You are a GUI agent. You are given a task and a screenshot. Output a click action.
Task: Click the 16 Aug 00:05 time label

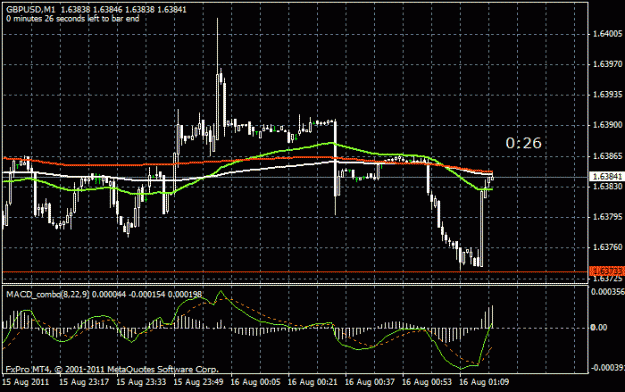[x=255, y=382]
